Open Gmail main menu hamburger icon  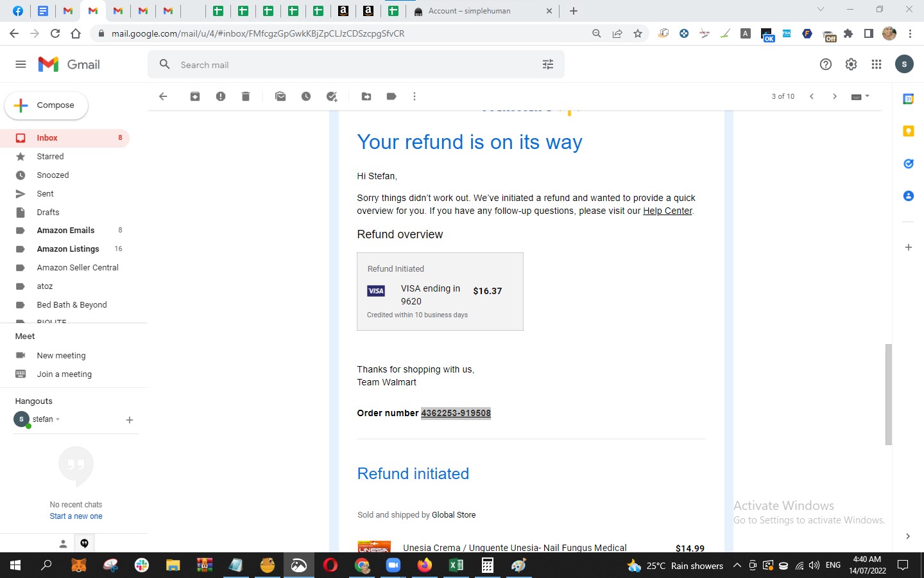21,64
